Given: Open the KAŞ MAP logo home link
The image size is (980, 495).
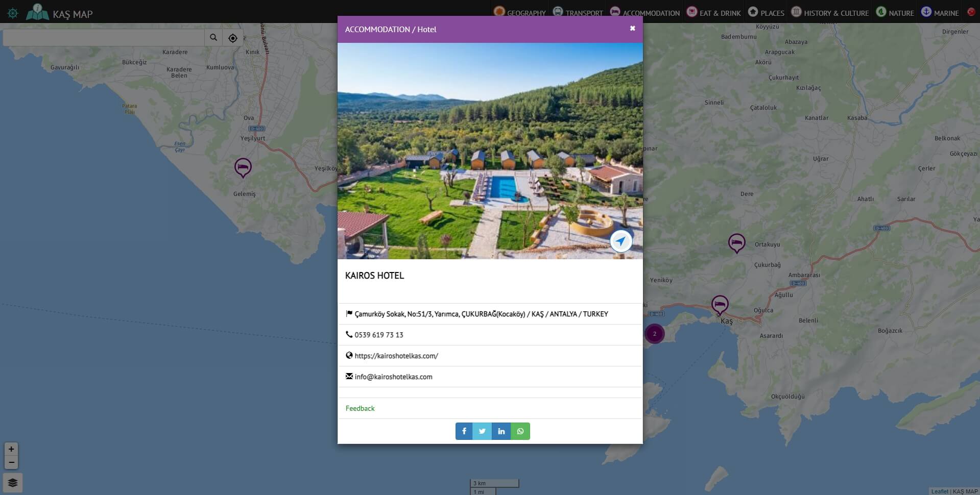Looking at the screenshot, I should click(x=60, y=12).
